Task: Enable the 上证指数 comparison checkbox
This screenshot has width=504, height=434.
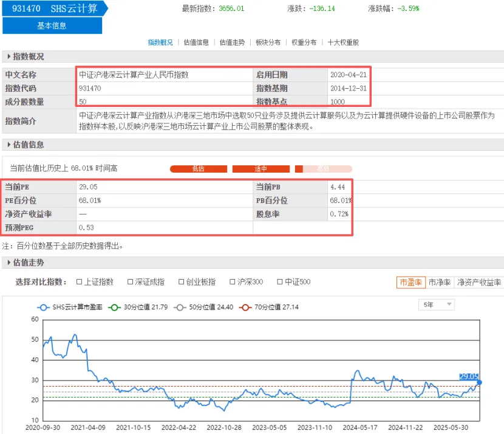Action: point(80,282)
